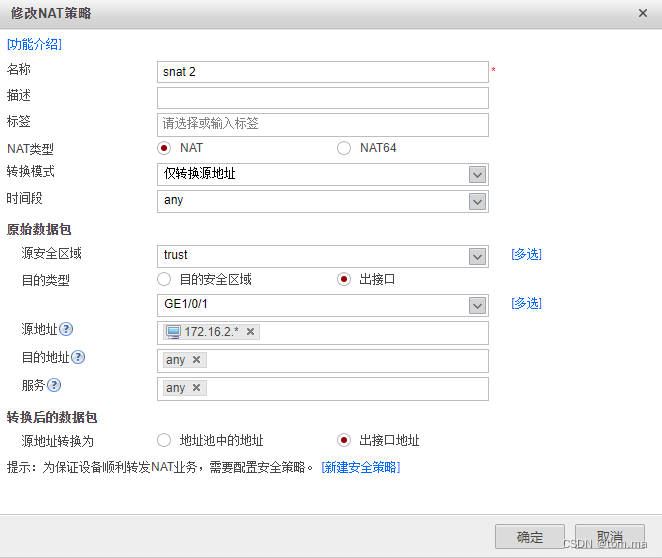Click the computer icon in source address tag

tap(173, 332)
